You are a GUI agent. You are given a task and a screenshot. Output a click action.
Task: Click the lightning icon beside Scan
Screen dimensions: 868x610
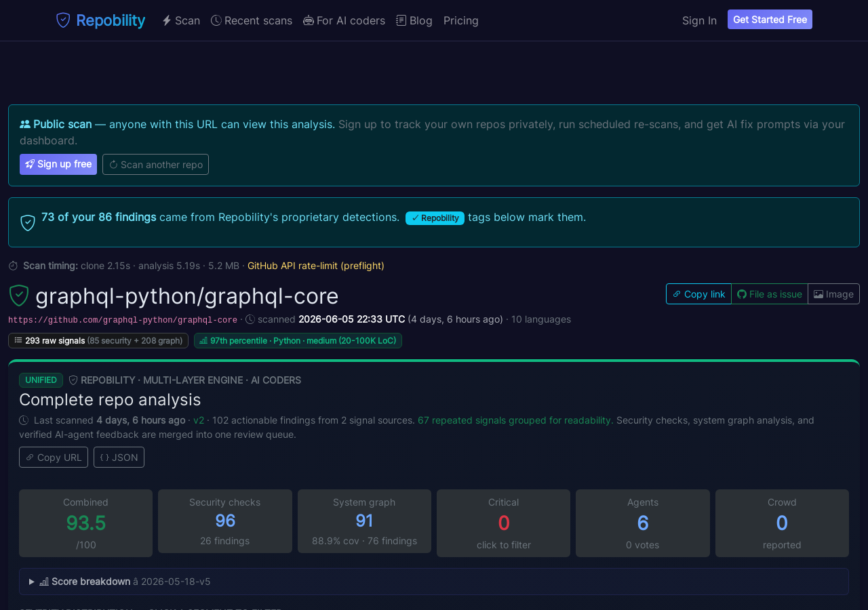(x=167, y=20)
